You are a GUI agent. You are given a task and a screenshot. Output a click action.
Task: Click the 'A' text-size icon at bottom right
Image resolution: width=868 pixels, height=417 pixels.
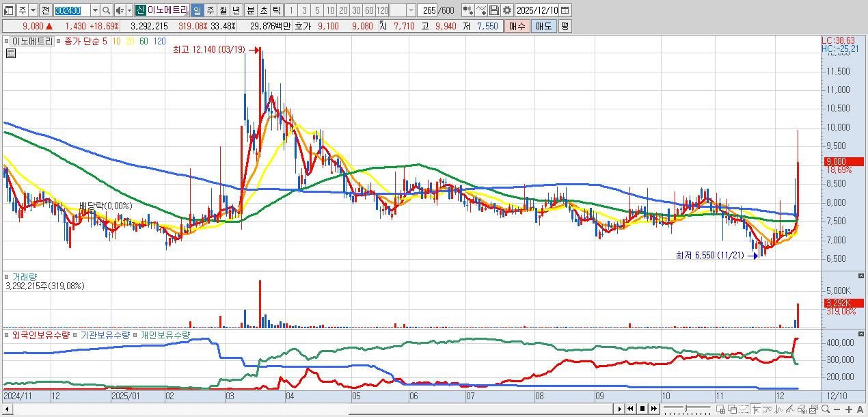860,409
